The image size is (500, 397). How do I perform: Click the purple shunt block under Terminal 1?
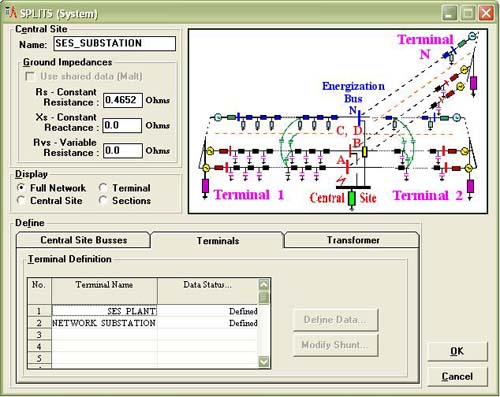pyautogui.click(x=205, y=186)
